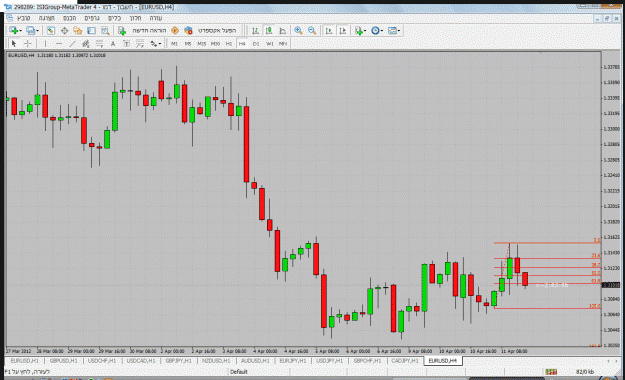The width and height of the screenshot is (625, 380).
Task: Expand the Arrows objects dropdown arrow
Action: (160, 44)
